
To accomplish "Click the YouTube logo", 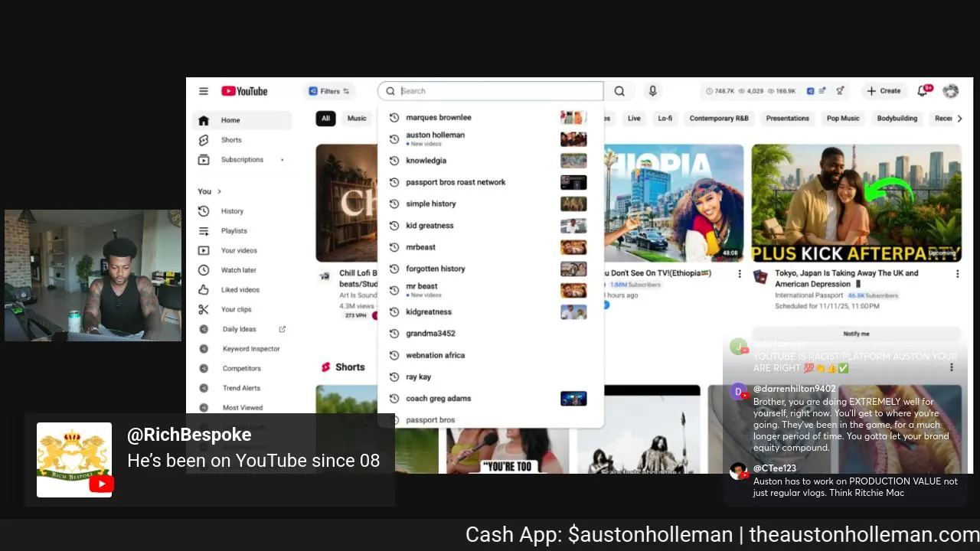I will coord(244,91).
